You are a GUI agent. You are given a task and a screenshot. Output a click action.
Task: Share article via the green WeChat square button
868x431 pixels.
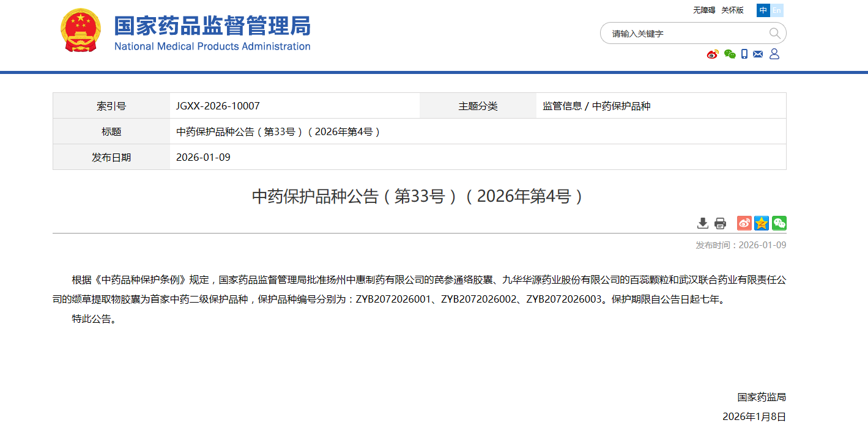click(x=779, y=223)
